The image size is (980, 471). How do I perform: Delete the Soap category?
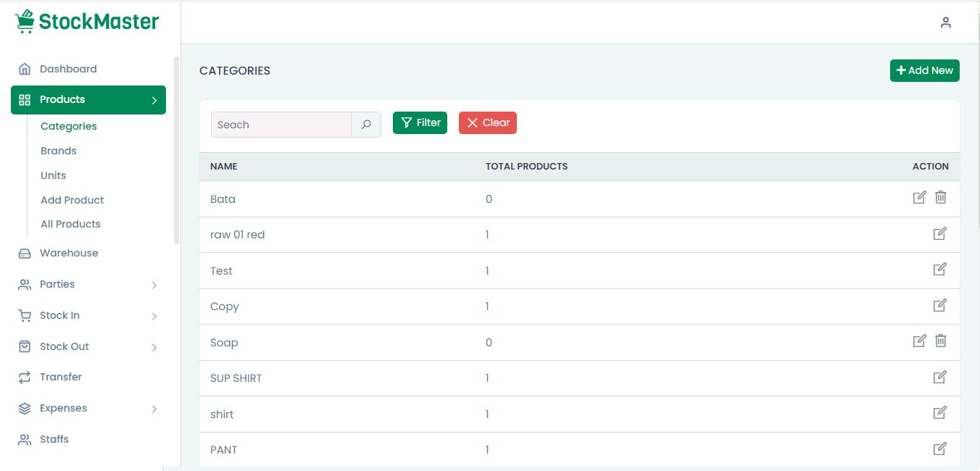click(940, 341)
